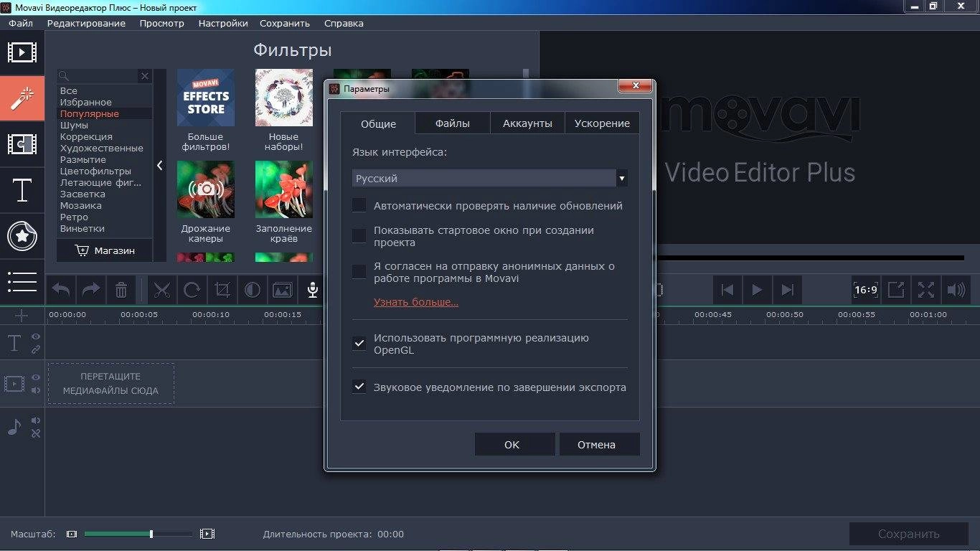The height and width of the screenshot is (551, 980).
Task: Clear the filter search with X
Action: (x=145, y=76)
